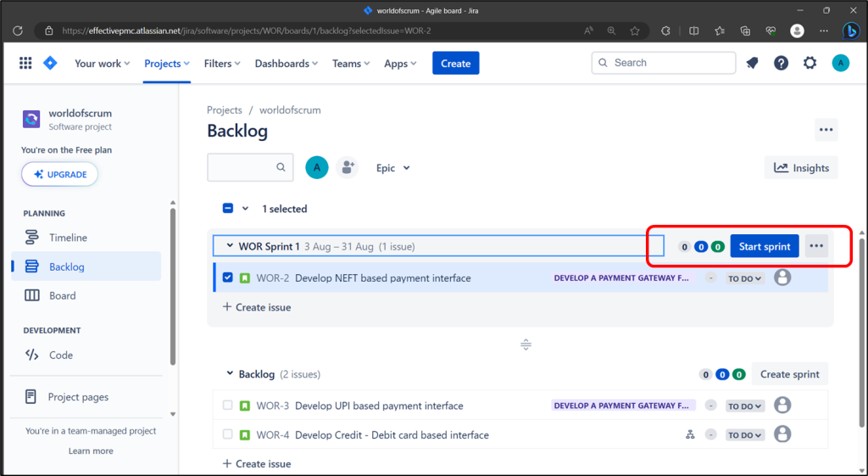
Task: Refresh the browser page
Action: pos(18,31)
